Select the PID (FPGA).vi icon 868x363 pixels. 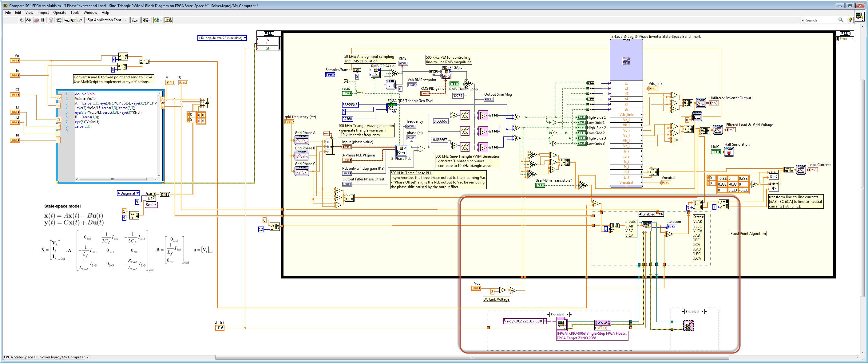[446, 74]
